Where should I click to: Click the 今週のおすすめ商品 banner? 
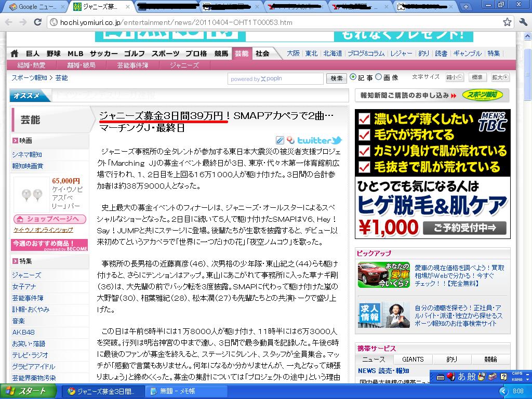(49, 245)
